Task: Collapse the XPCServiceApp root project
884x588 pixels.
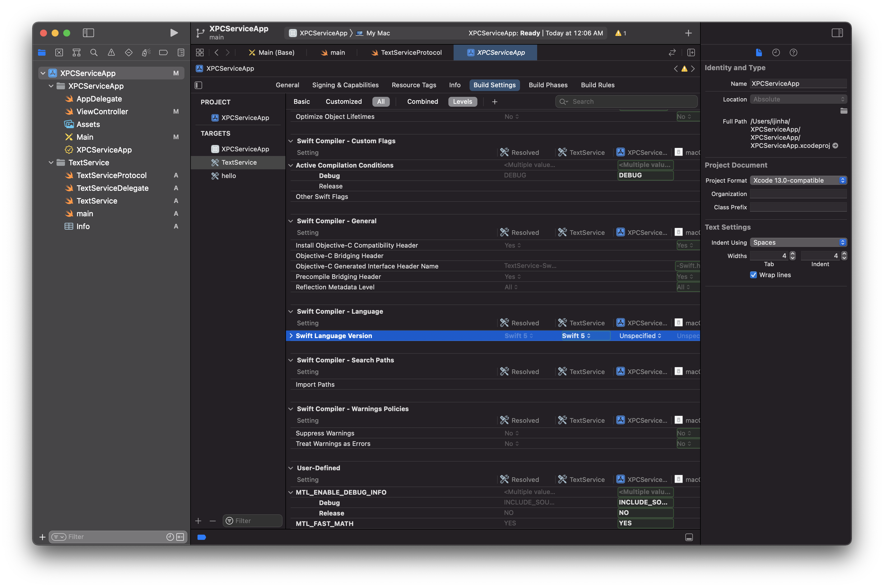Action: coord(43,73)
